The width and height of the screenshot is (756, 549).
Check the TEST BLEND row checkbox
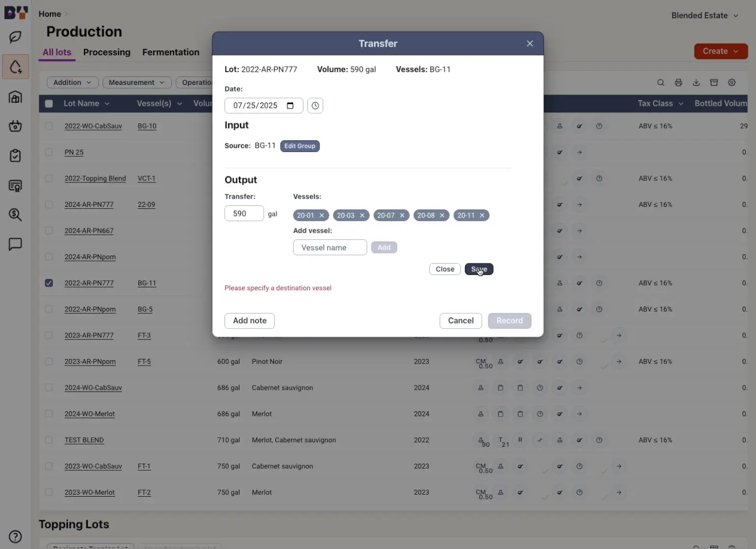point(49,440)
